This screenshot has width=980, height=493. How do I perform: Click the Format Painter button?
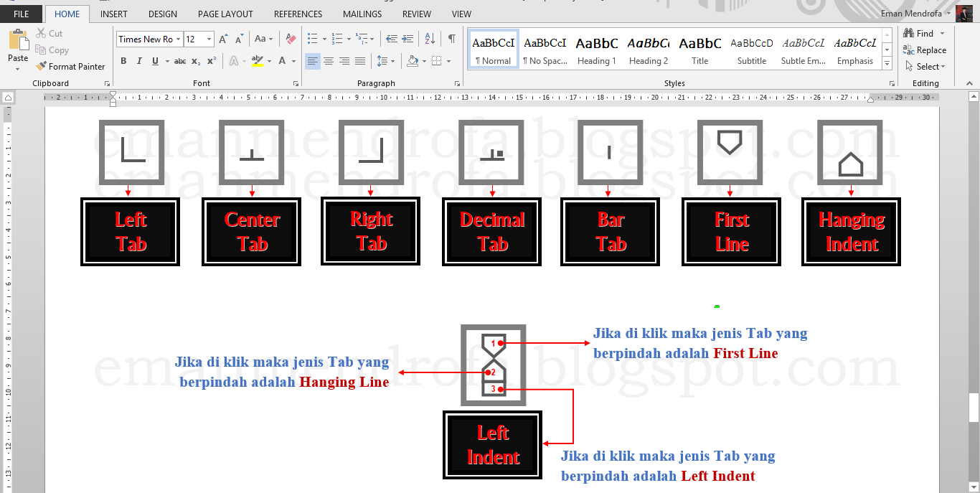[x=70, y=67]
